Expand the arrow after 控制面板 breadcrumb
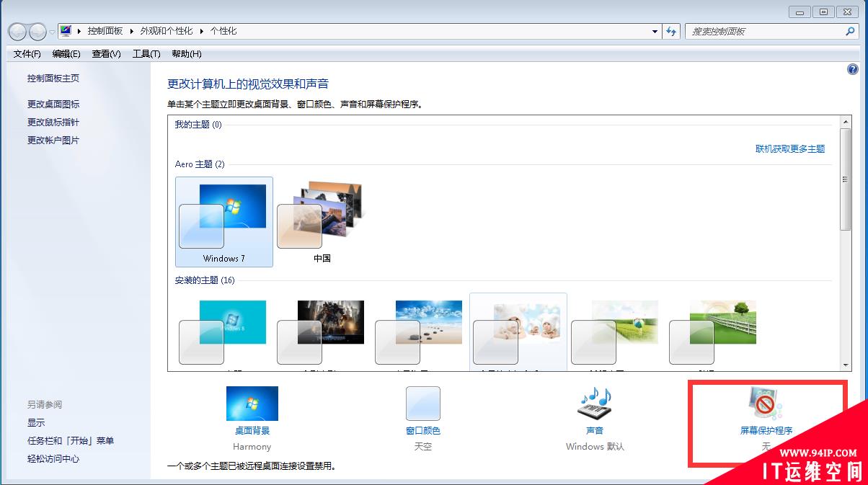 pos(132,31)
